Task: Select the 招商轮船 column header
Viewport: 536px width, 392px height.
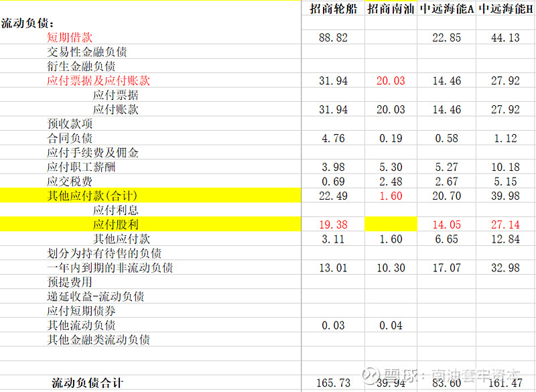Action: 333,9
